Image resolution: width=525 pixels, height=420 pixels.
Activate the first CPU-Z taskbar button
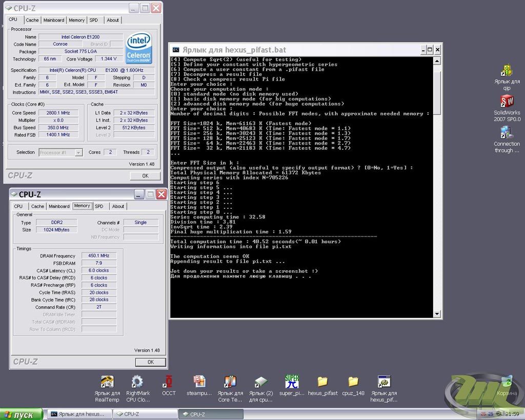(144, 414)
